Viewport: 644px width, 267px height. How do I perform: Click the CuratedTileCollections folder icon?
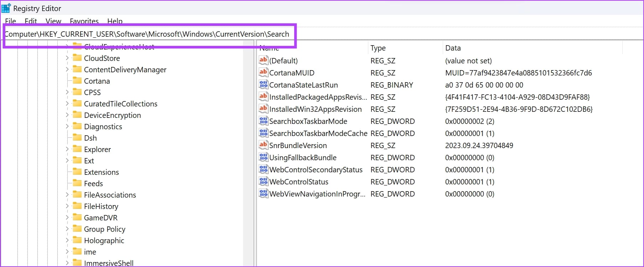[x=77, y=103]
